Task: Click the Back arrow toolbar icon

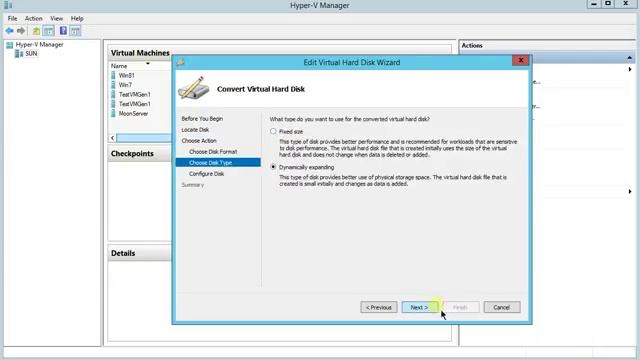Action: click(x=9, y=31)
